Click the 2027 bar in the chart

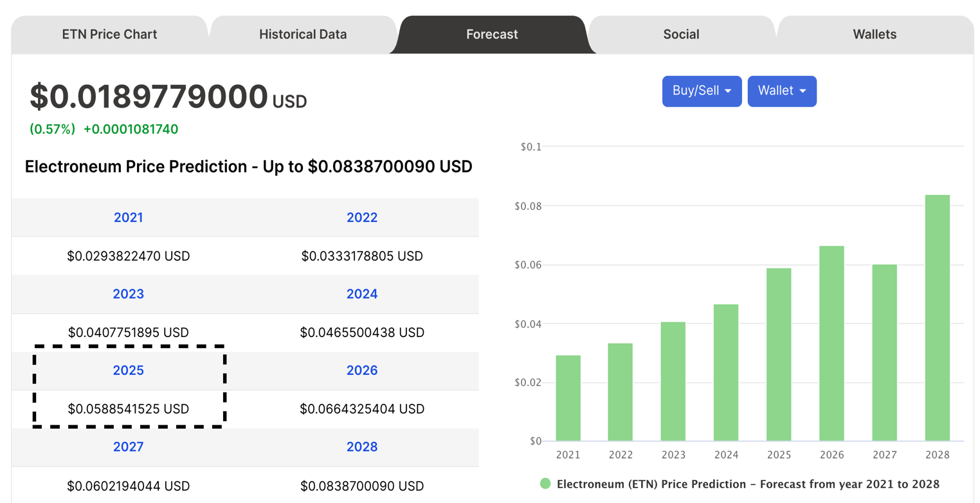point(885,353)
